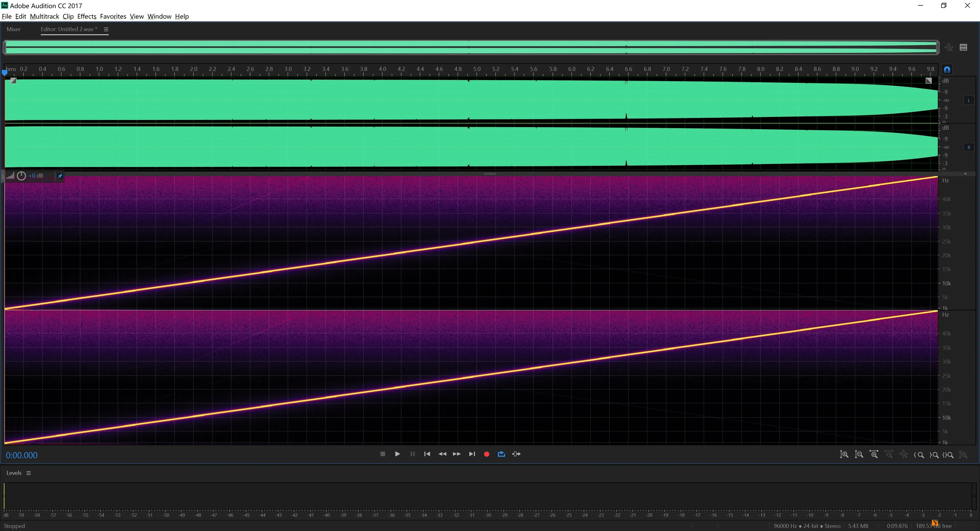Viewport: 980px width, 531px height.
Task: Click Zoom In Time icon
Action: [x=874, y=454]
